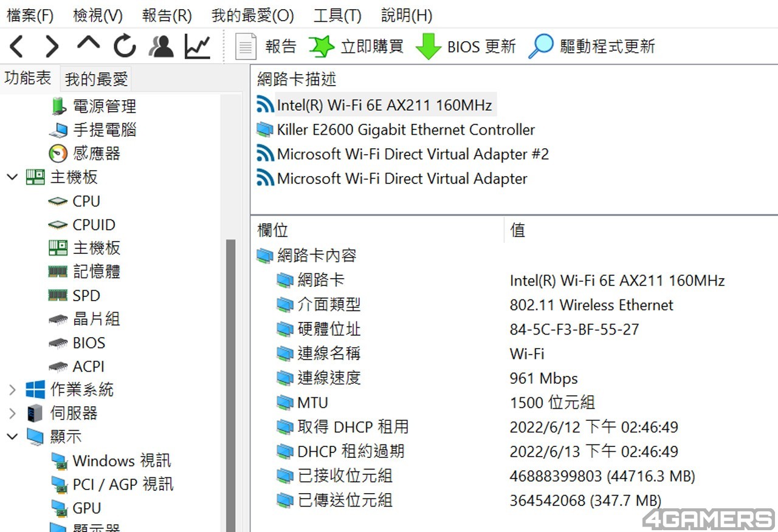Collapse the 顯示 tree node

[x=12, y=437]
